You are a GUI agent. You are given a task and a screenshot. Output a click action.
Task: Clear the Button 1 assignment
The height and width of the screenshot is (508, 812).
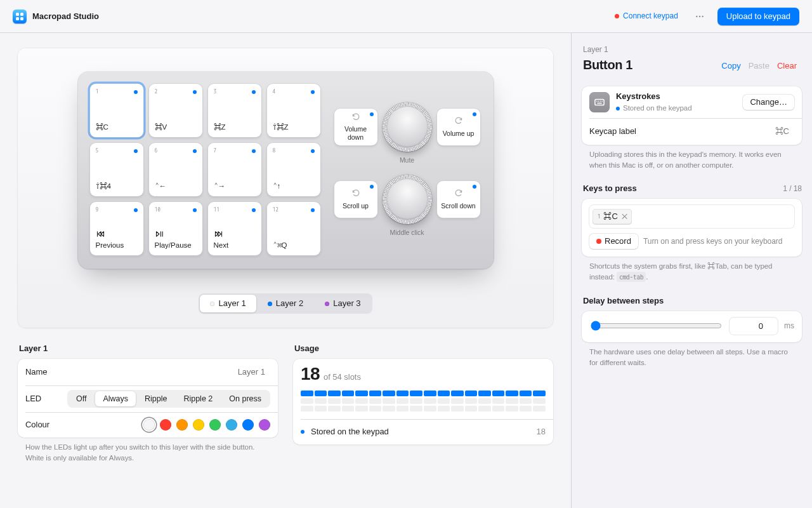tap(787, 65)
